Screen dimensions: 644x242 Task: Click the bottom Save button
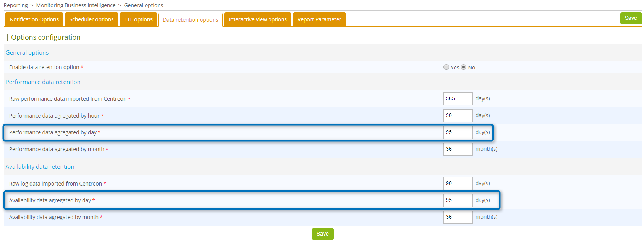pos(322,234)
